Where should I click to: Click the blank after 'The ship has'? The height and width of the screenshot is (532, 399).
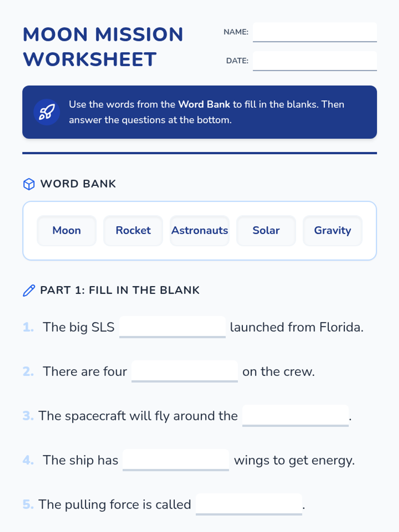(176, 460)
